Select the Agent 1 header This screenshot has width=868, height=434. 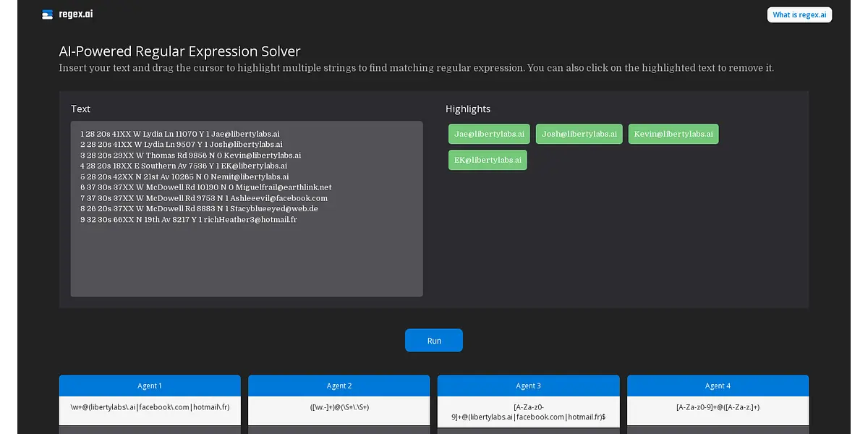click(x=150, y=386)
